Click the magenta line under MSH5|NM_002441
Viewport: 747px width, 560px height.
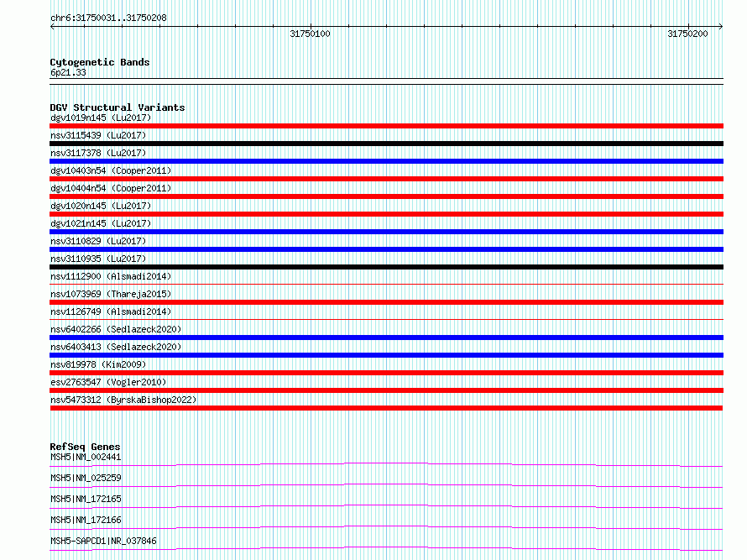pos(386,464)
